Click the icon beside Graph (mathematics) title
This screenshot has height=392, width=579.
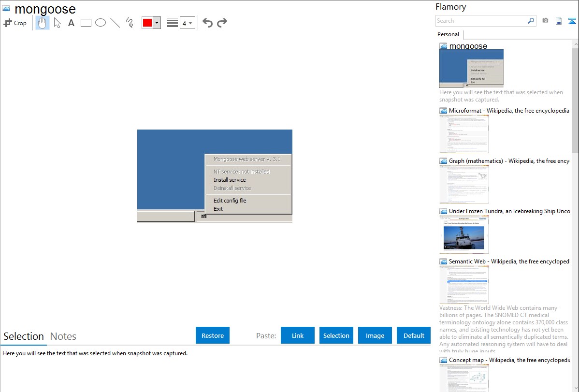pos(443,161)
